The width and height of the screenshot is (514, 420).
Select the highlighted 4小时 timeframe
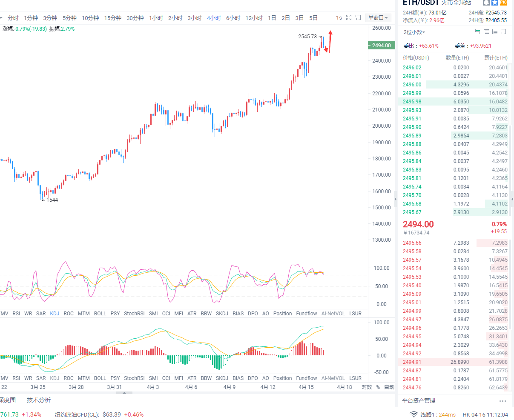[214, 18]
